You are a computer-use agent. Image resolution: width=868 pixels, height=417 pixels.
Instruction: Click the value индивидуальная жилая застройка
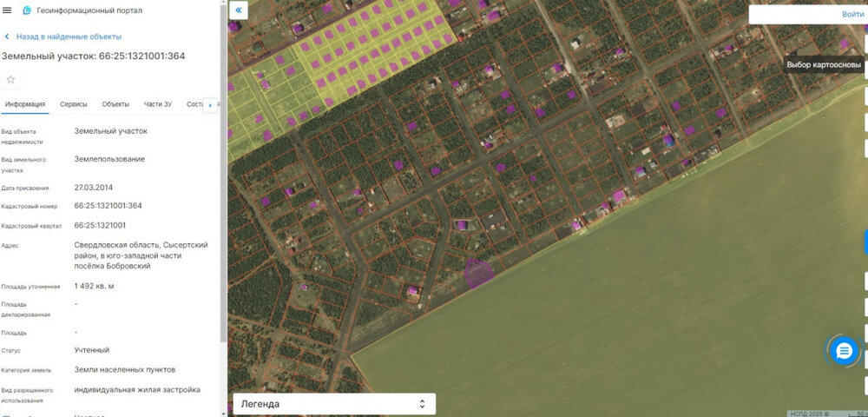click(137, 390)
